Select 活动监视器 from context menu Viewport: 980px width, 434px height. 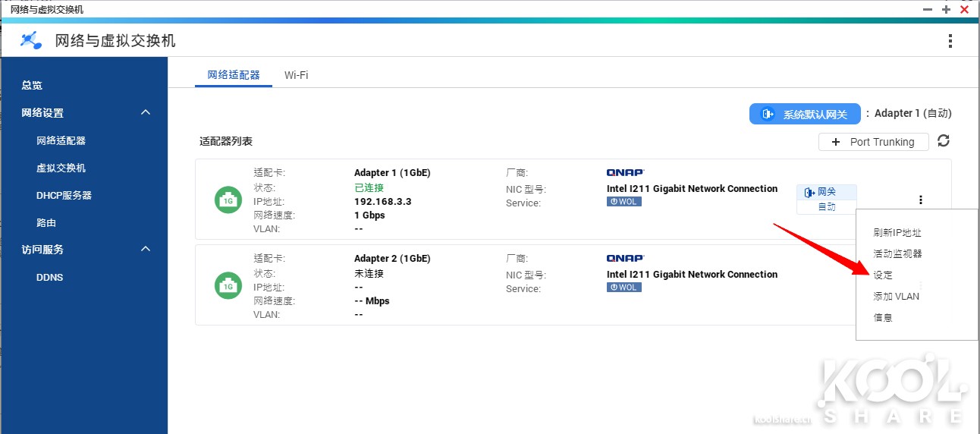pos(897,253)
